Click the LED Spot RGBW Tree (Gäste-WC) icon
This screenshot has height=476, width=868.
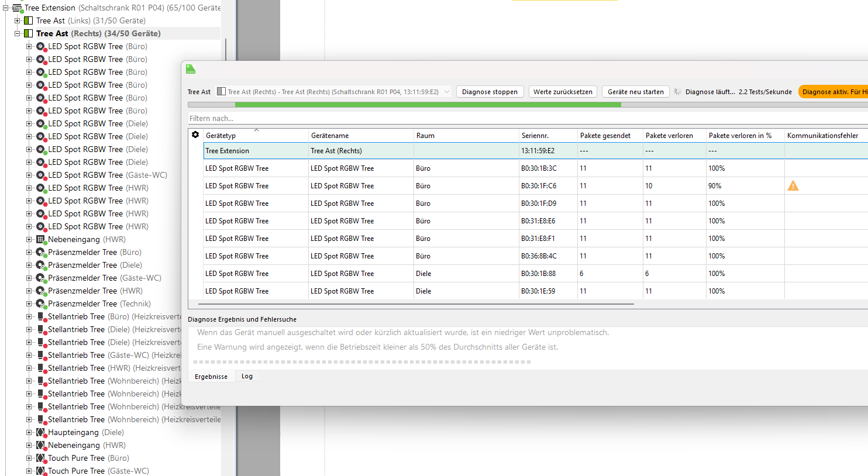(40, 175)
